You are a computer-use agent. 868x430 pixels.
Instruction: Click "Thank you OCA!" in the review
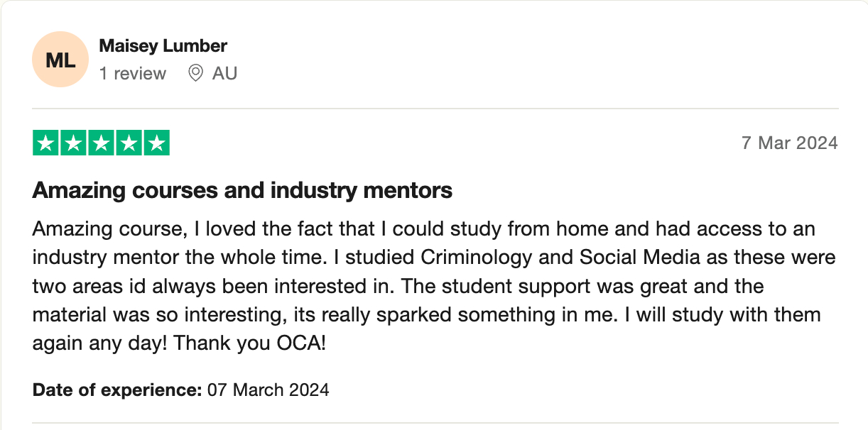click(x=261, y=343)
